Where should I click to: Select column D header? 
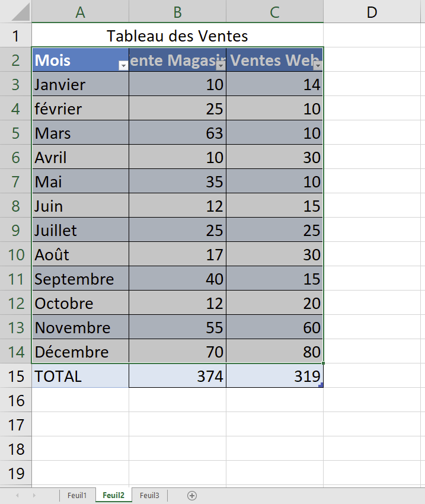coord(372,12)
